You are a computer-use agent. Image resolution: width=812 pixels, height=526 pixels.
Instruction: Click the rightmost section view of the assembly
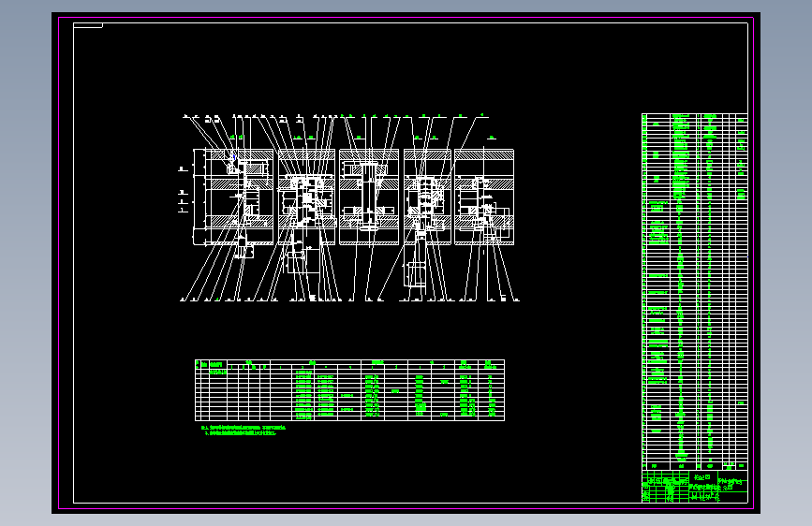click(x=484, y=197)
